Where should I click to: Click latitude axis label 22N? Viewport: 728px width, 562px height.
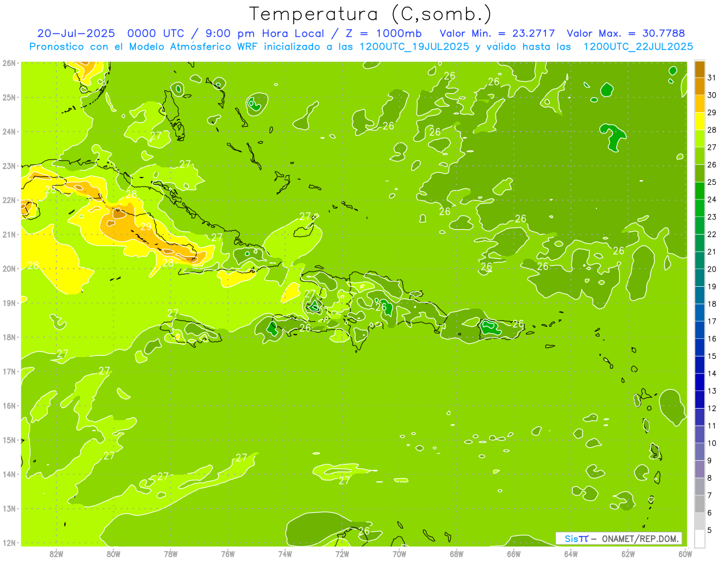pos(9,200)
